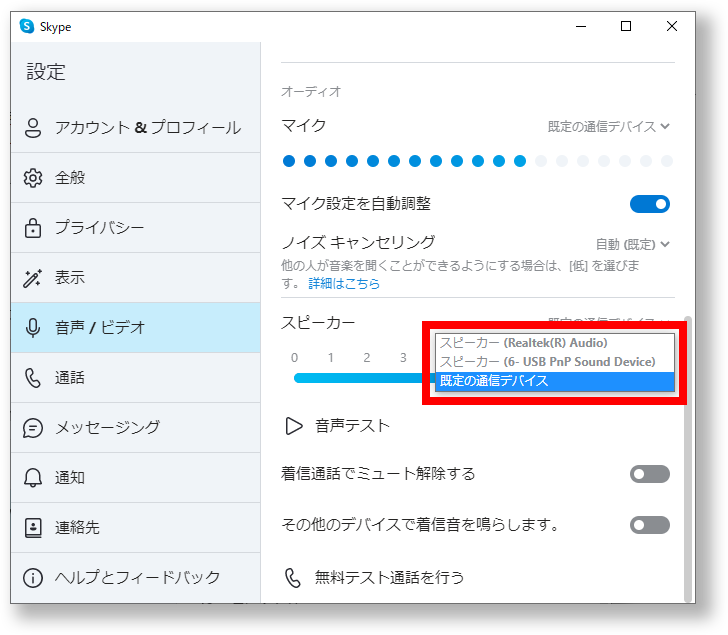
Task: Open the 全般 settings section
Action: 136,178
